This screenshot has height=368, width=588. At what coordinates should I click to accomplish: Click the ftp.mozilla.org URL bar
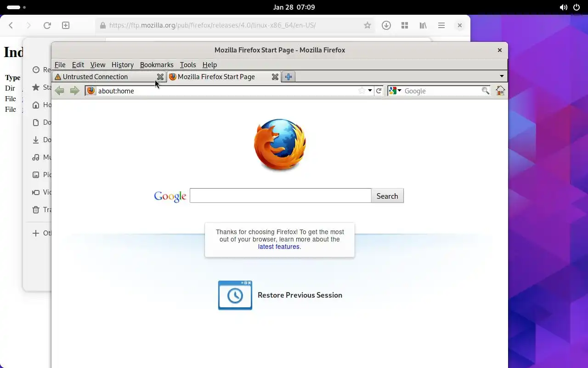(x=235, y=25)
